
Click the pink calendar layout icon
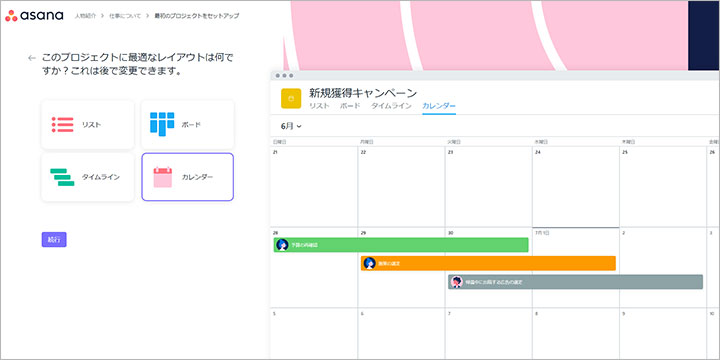tap(163, 177)
